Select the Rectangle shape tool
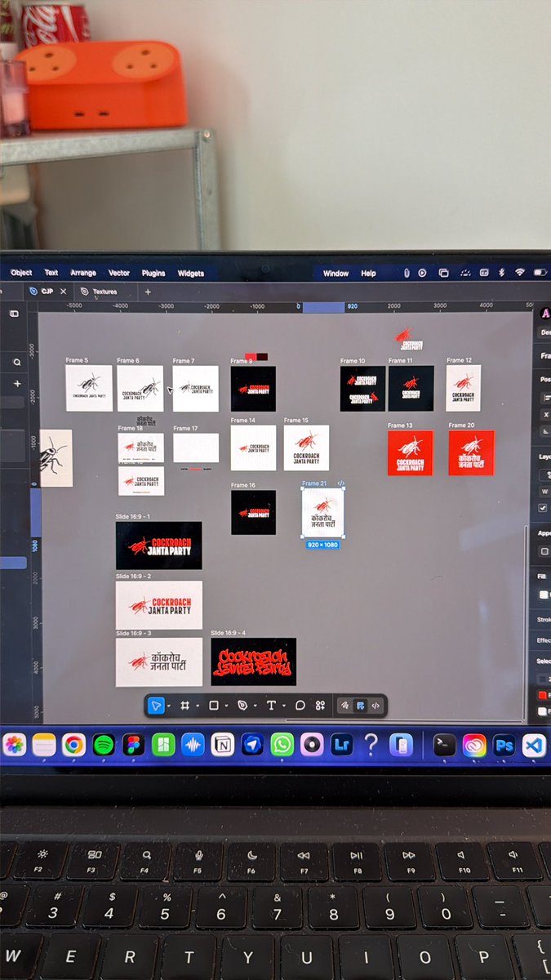 click(x=214, y=706)
